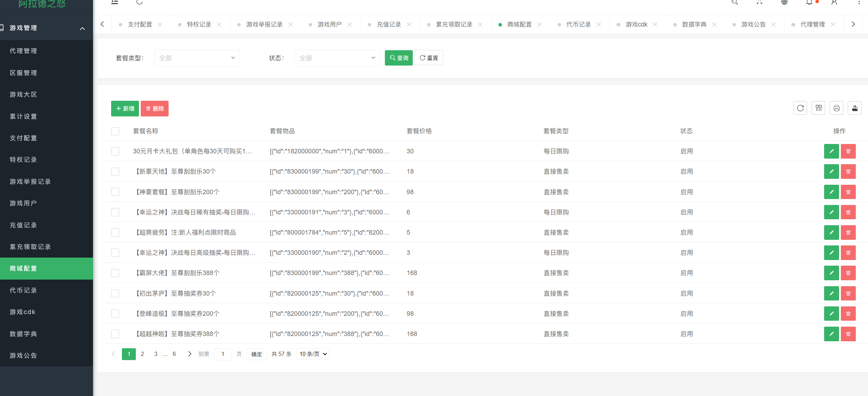
Task: Edit the 【超越神啦】至尊抽奖券388个 row
Action: click(831, 334)
